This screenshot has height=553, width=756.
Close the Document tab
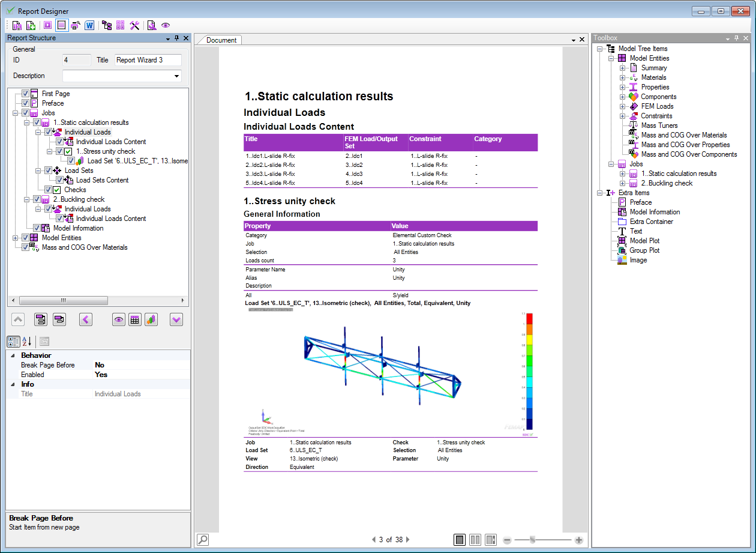582,40
